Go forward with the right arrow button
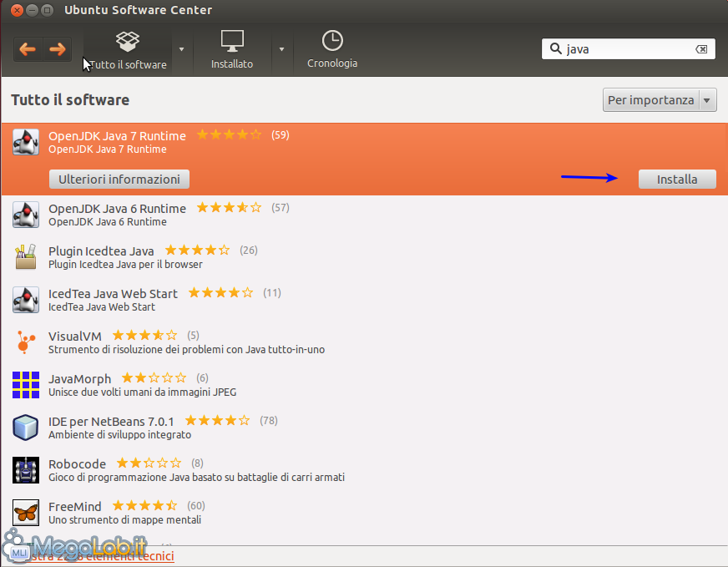 coord(58,49)
